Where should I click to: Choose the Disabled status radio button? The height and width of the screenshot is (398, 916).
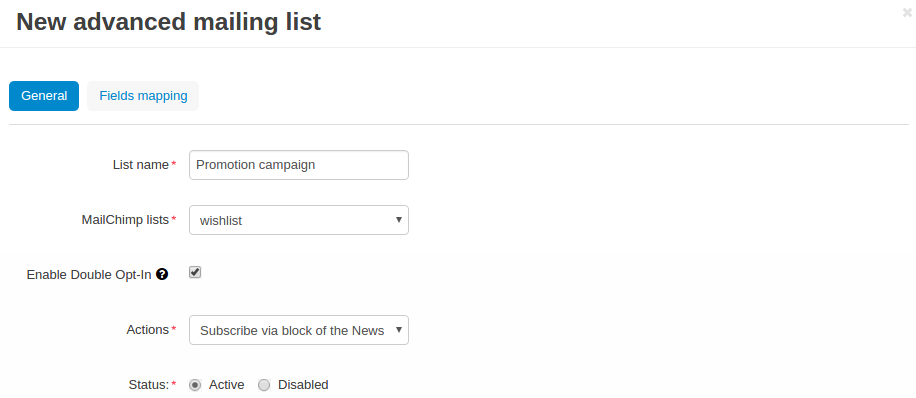(264, 385)
